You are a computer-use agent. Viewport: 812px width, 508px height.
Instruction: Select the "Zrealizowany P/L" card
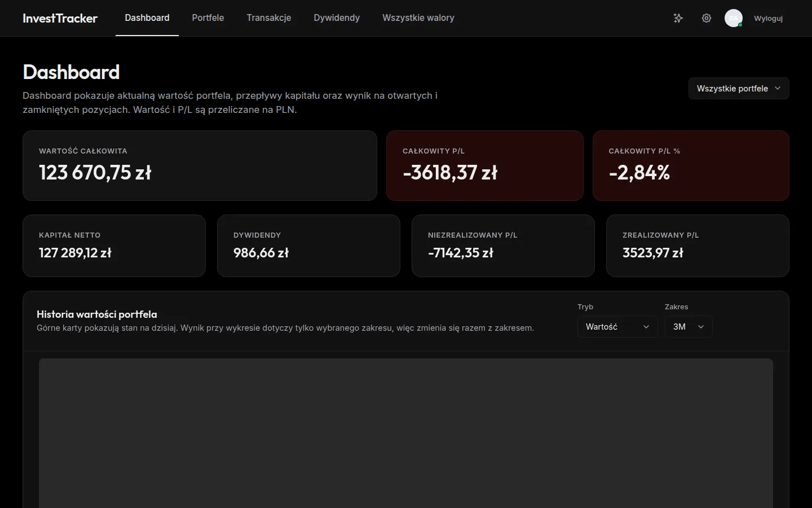(698, 246)
